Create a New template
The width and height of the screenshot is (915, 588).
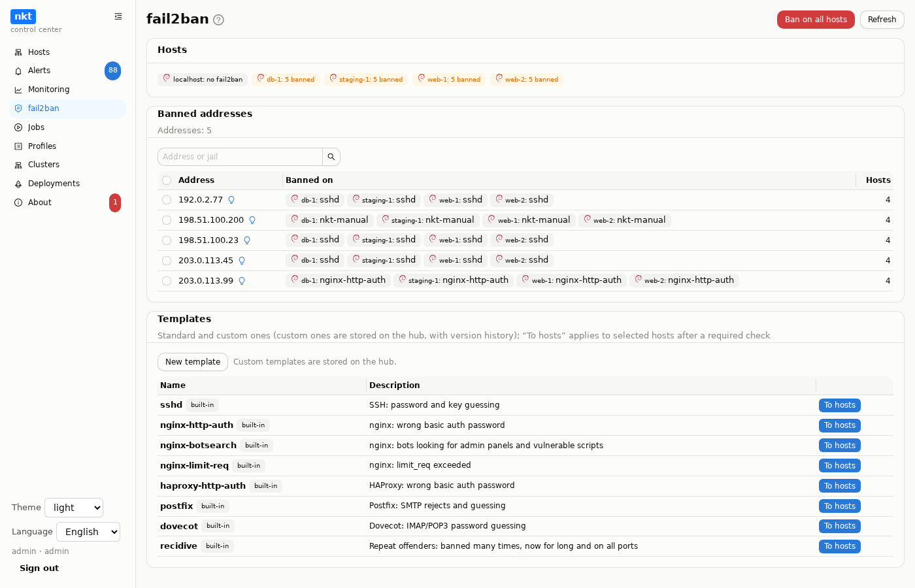click(193, 362)
